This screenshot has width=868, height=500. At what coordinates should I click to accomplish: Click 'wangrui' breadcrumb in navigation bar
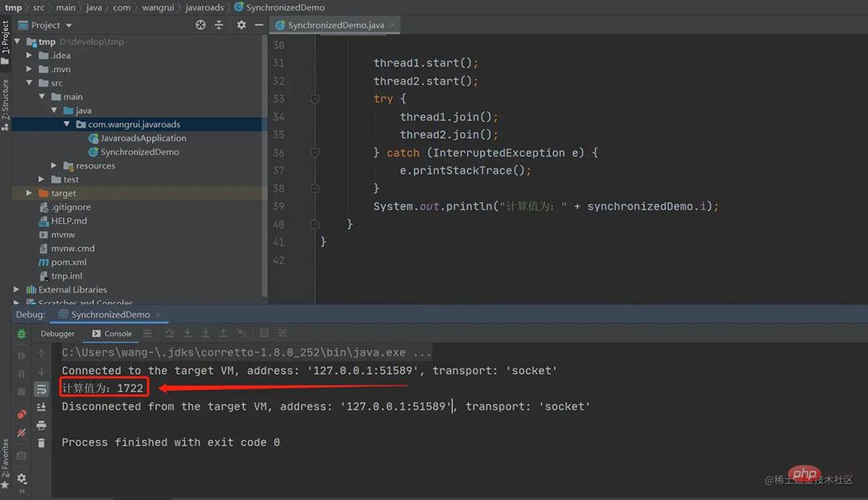(x=158, y=7)
